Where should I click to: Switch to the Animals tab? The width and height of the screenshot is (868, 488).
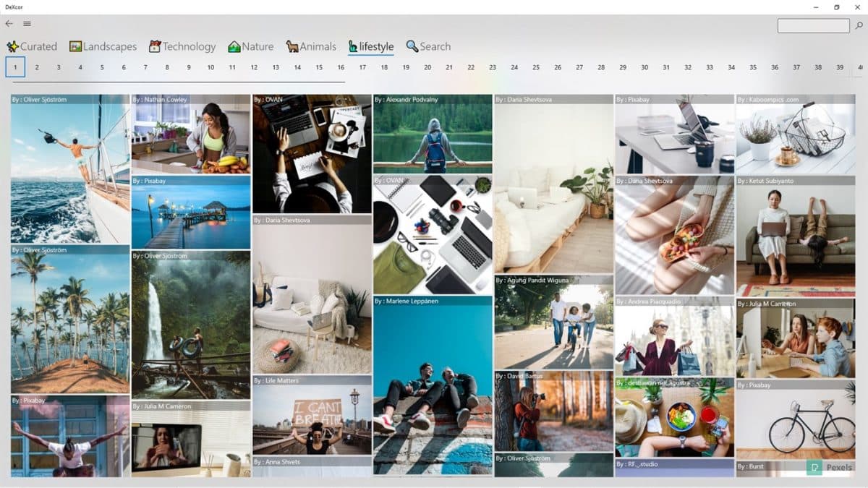pos(311,46)
